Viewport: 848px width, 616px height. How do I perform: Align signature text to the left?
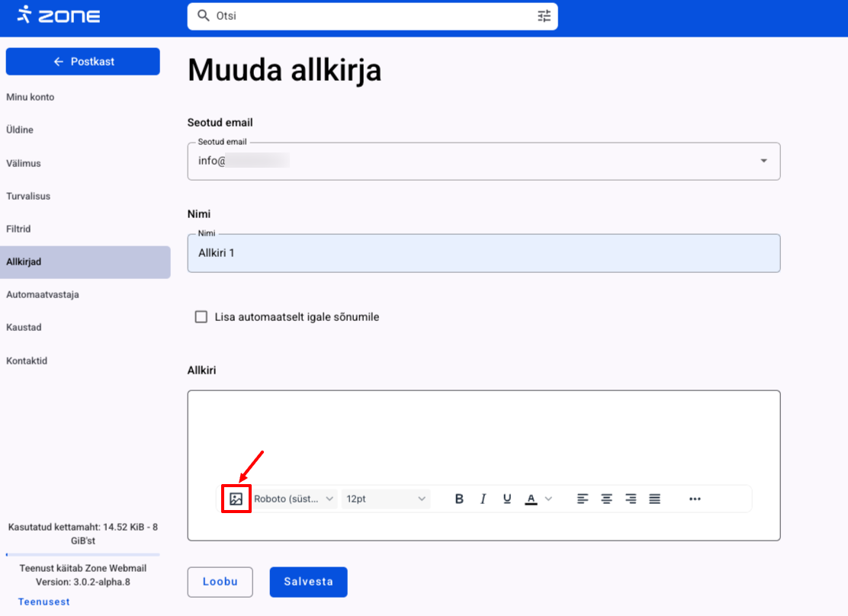pos(583,499)
